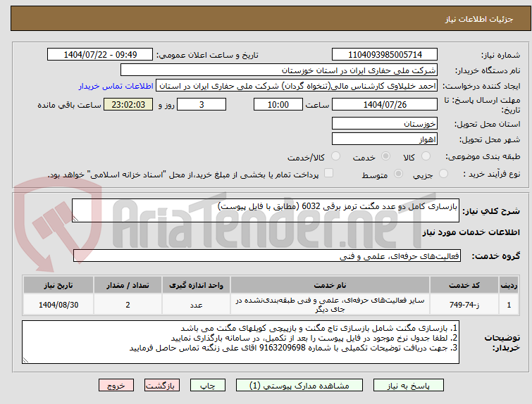Click the طبقه بندی موضوعی label
Image resolution: width=532 pixels, height=404 pixels.
pyautogui.click(x=483, y=156)
